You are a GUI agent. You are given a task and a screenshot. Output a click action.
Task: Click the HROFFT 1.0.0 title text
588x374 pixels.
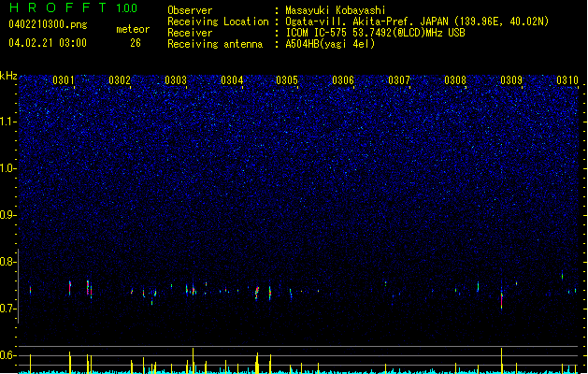[73, 7]
